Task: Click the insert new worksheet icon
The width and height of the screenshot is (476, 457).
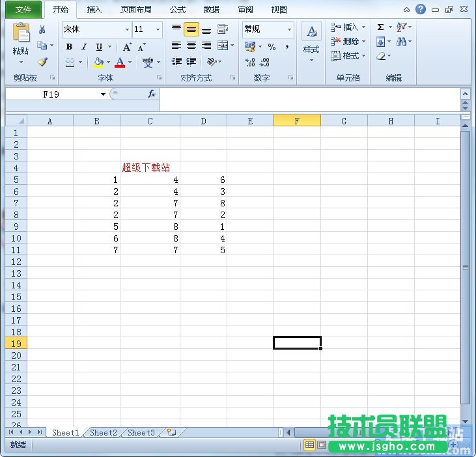Action: point(171,432)
